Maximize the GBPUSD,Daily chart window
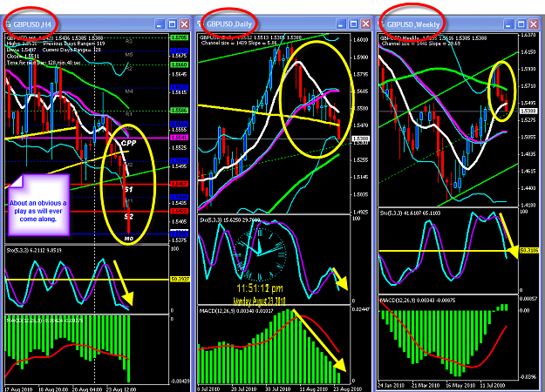Image resolution: width=545 pixels, height=392 pixels. [353, 24]
